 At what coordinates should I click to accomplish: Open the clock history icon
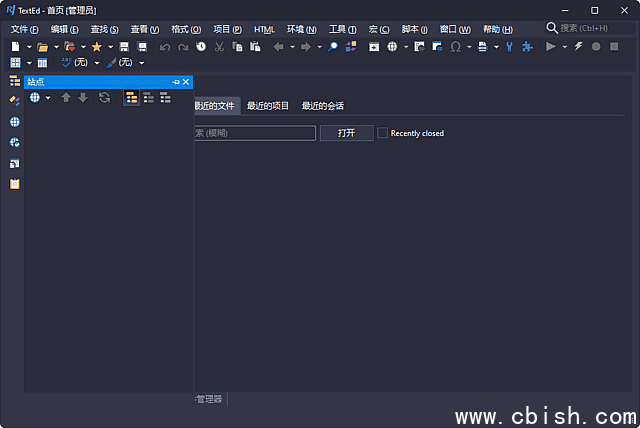click(x=201, y=47)
